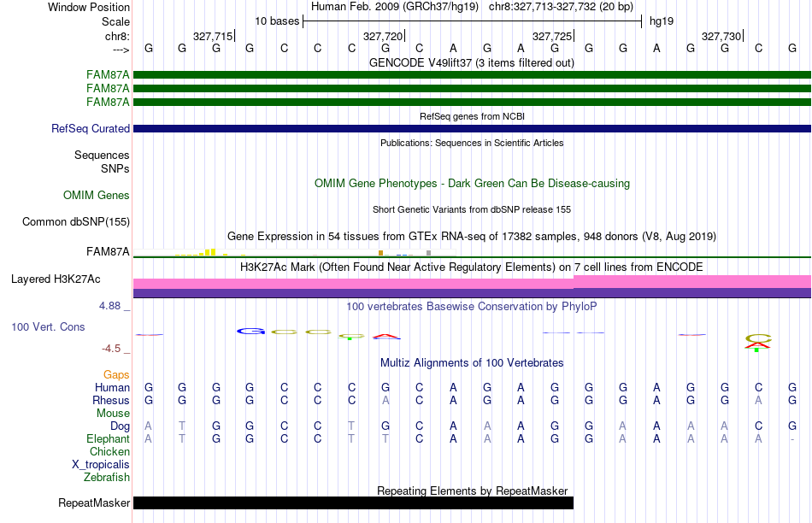Select the Mouse alignment row label
Screen dimensions: 812x523
click(113, 414)
